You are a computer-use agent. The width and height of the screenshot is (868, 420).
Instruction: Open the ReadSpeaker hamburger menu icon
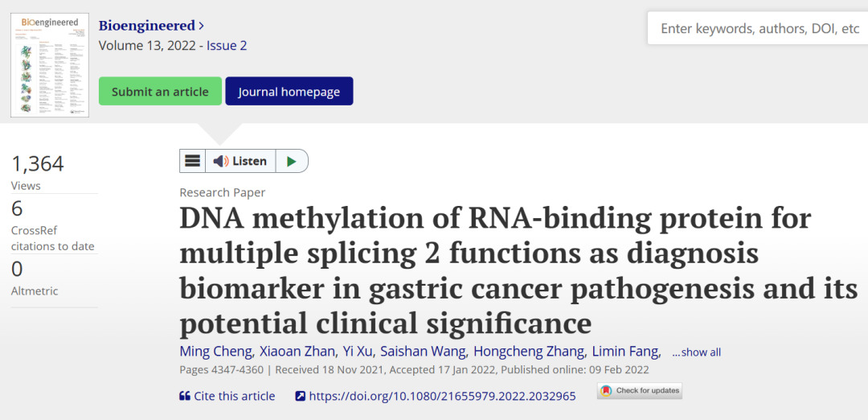[x=192, y=161]
